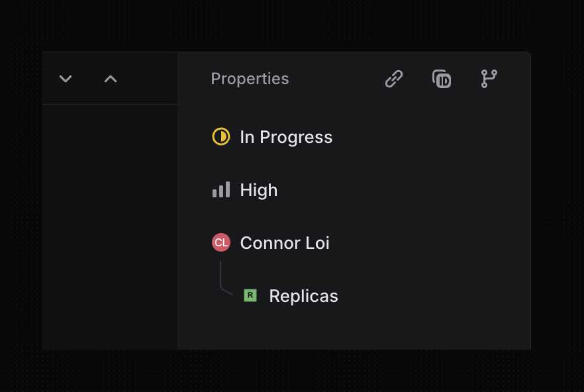Viewport: 584px width, 392px height.
Task: Click the git branch name icon
Action: click(489, 79)
